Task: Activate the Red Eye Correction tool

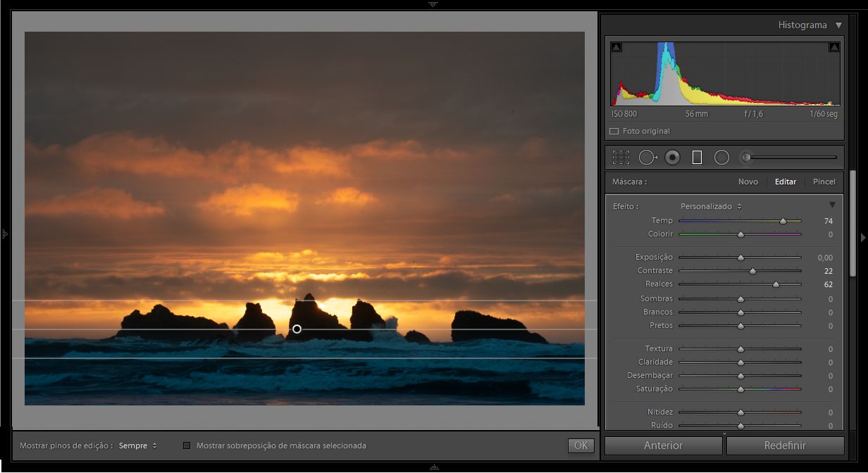Action: click(672, 158)
